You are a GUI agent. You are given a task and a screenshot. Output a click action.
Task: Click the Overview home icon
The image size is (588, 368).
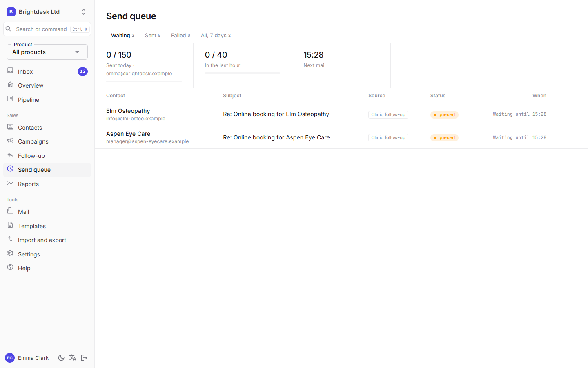pos(10,85)
